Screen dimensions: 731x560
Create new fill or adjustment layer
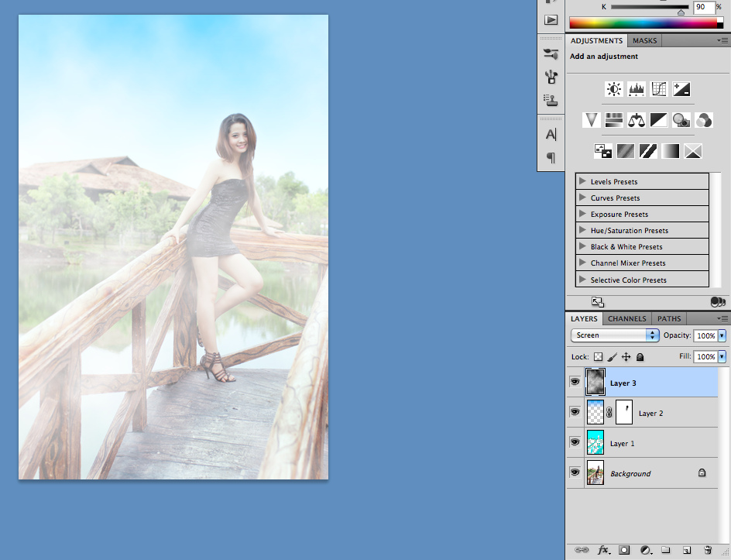tap(645, 550)
